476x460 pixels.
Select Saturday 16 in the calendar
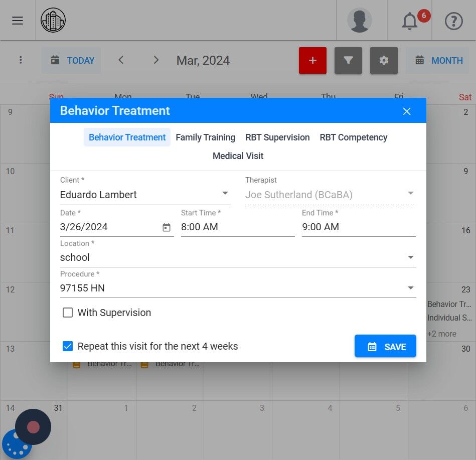(x=465, y=230)
